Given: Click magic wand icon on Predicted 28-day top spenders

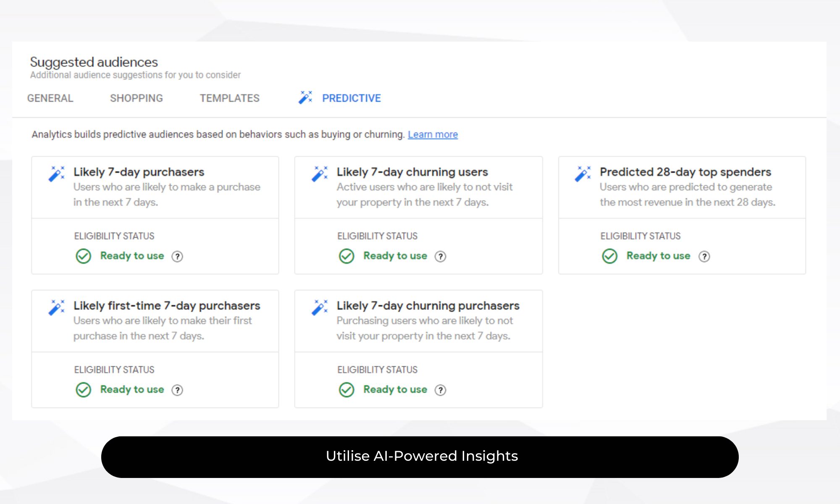Looking at the screenshot, I should 583,173.
